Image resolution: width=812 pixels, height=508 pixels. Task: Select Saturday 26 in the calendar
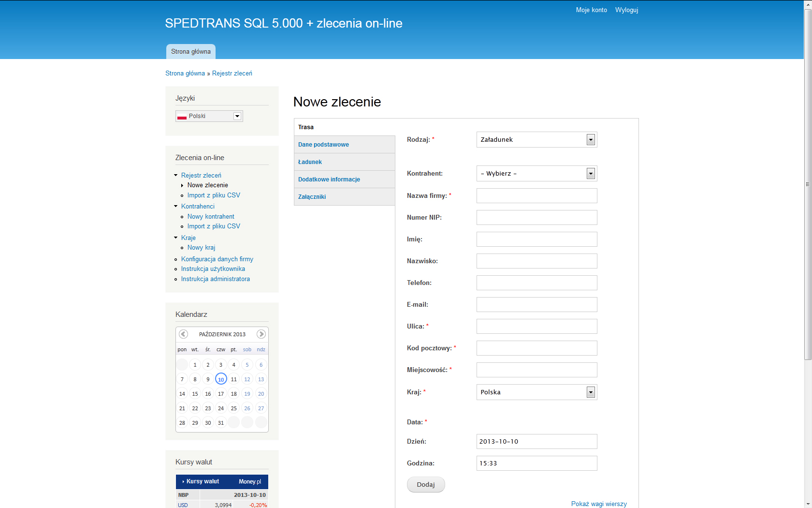pos(247,408)
